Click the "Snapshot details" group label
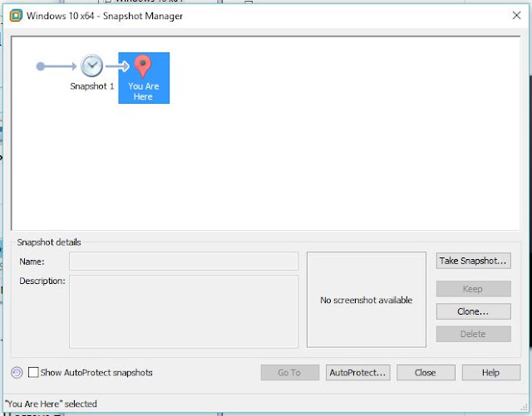This screenshot has width=532, height=416. click(49, 242)
